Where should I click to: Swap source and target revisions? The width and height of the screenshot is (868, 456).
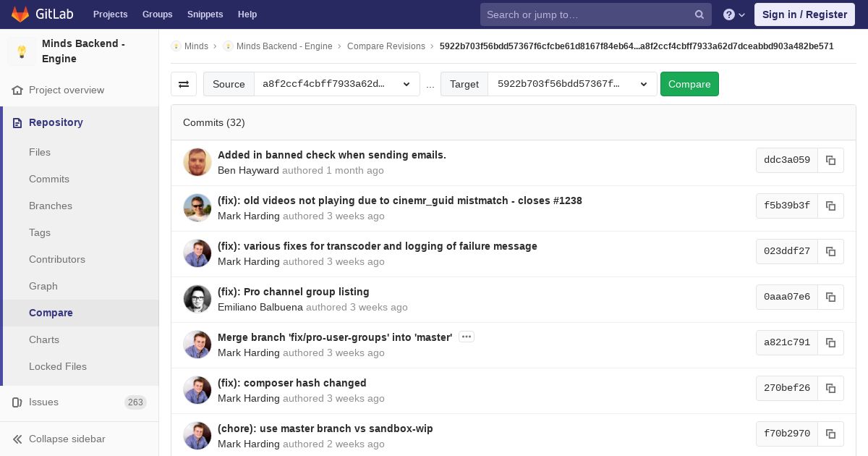(x=184, y=84)
